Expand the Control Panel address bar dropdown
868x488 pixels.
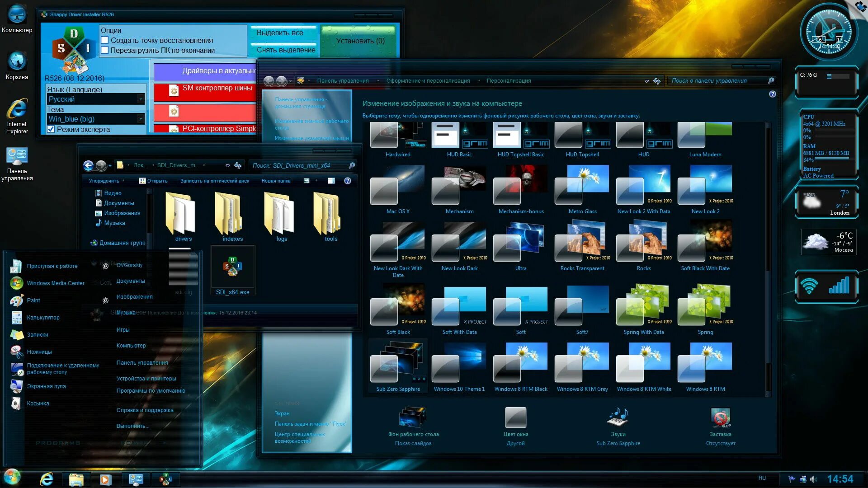pos(646,81)
